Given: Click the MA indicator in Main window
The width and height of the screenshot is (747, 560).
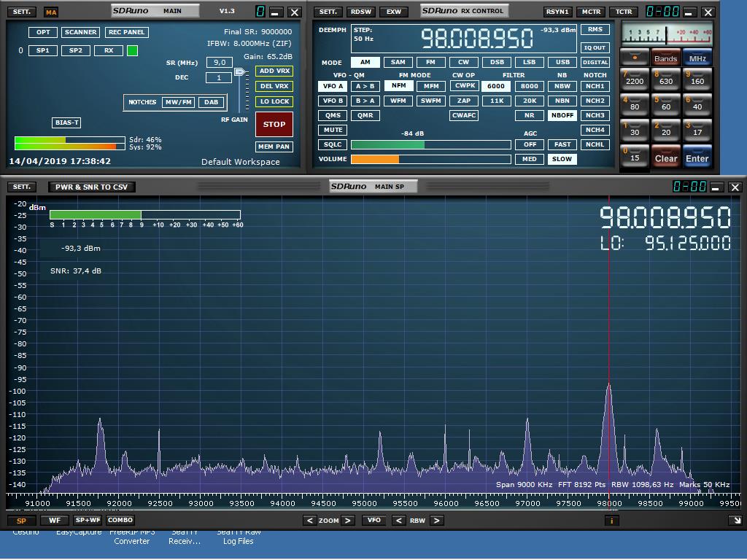Looking at the screenshot, I should (51, 12).
